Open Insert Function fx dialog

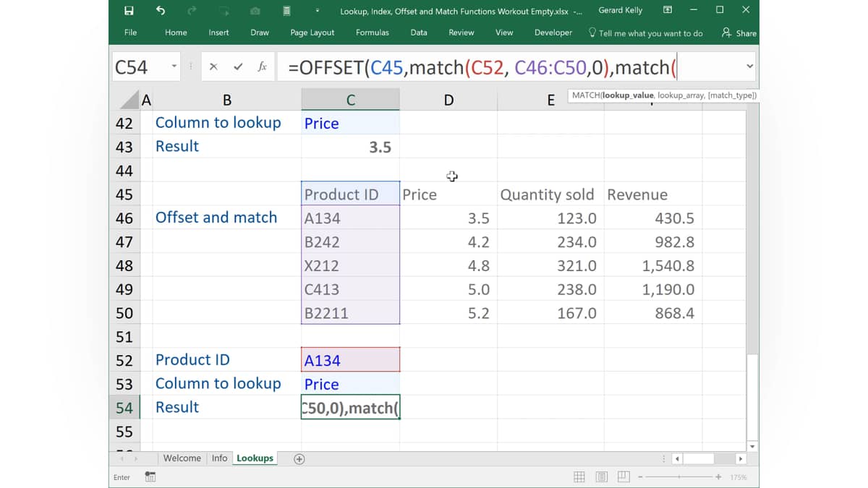(x=262, y=67)
